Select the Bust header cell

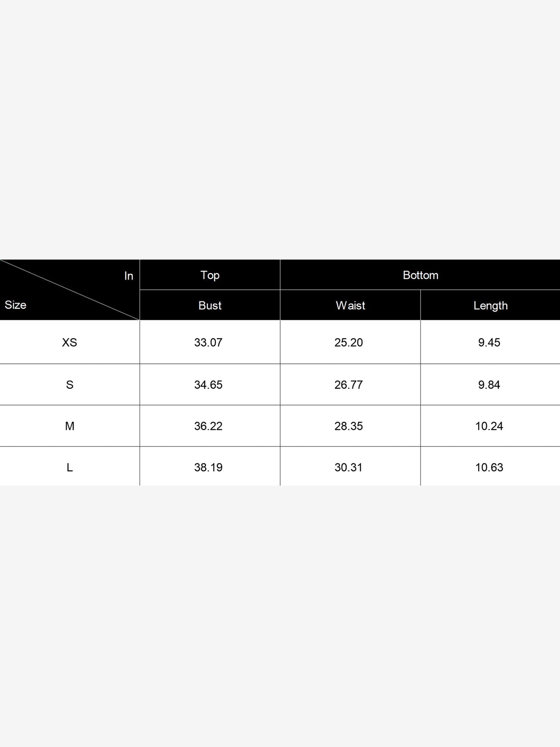[210, 305]
